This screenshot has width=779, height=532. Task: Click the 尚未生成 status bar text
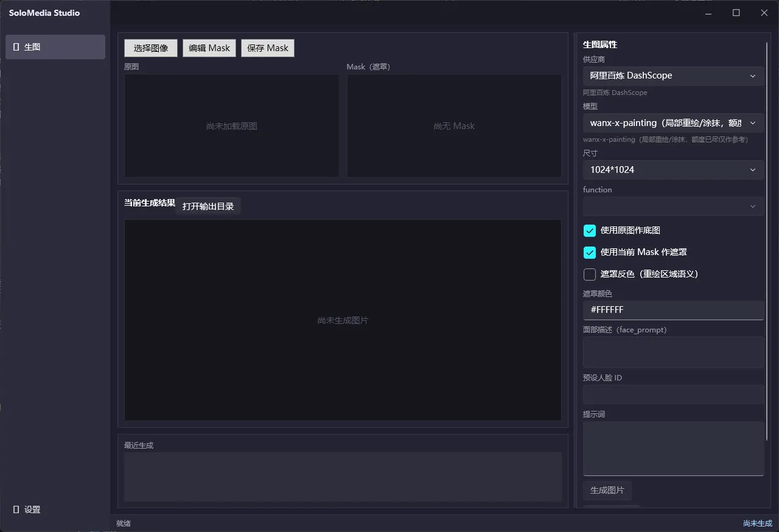coord(758,523)
